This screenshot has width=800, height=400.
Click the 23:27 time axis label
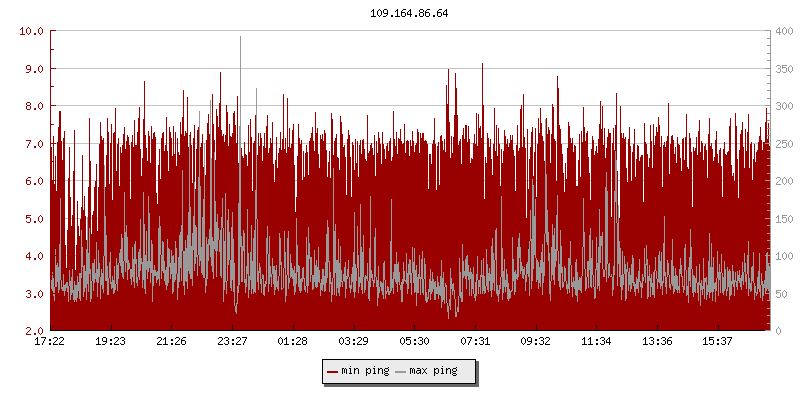[x=232, y=341]
